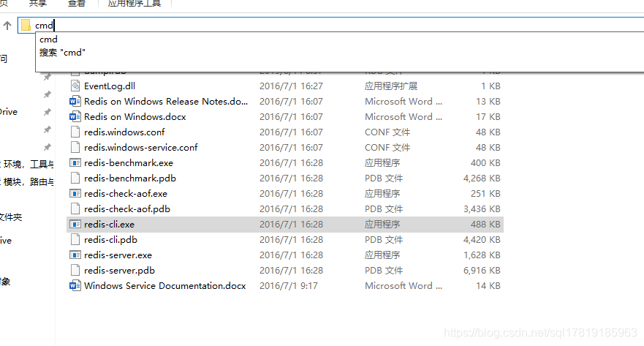644x346 pixels.
Task: Select redis-benchmark.exe file name
Action: 129,162
